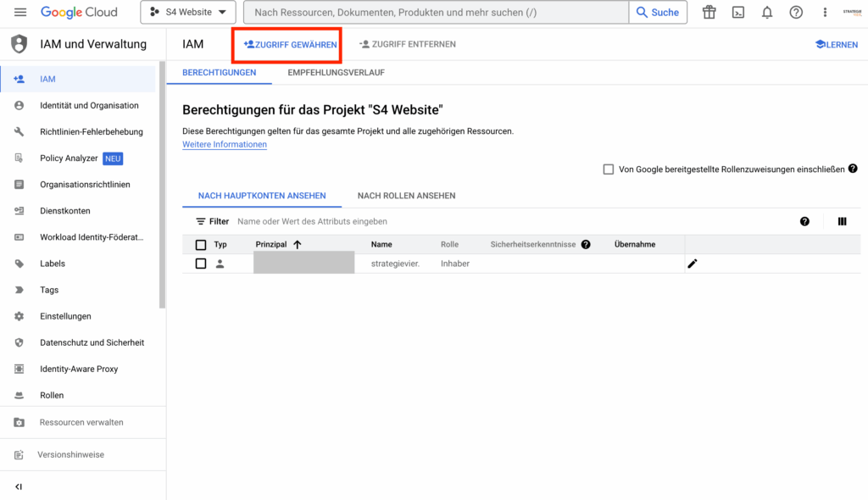
Task: Click the Suche search button
Action: 658,12
